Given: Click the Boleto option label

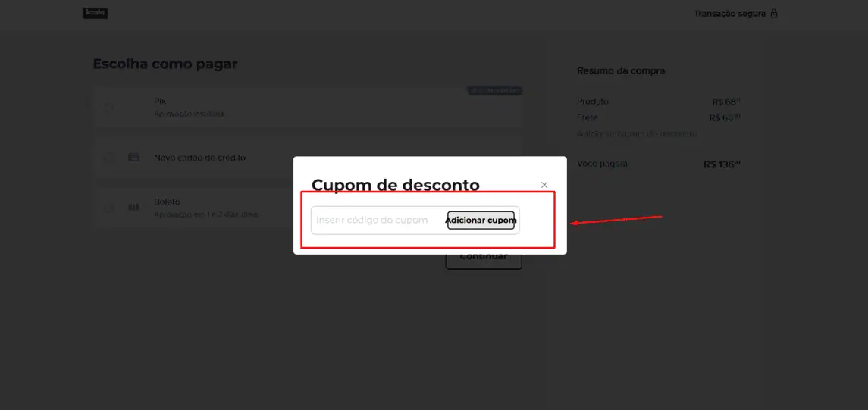Looking at the screenshot, I should 167,202.
